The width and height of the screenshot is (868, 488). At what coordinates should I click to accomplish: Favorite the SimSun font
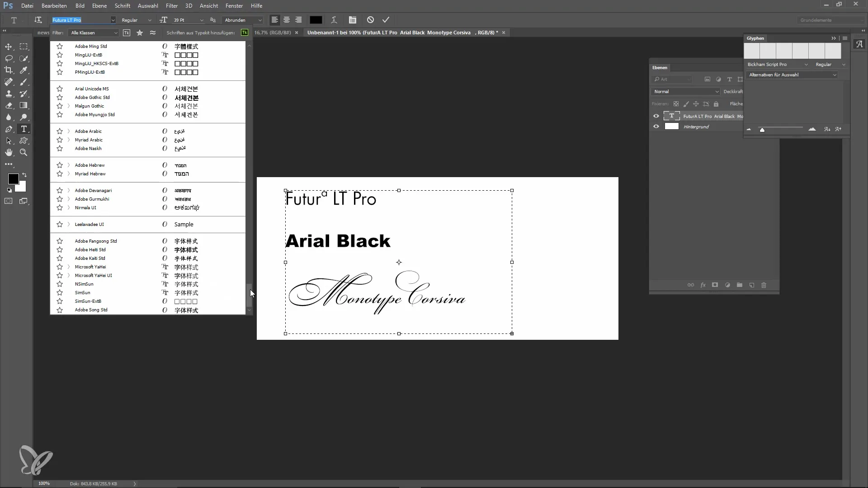pos(60,292)
